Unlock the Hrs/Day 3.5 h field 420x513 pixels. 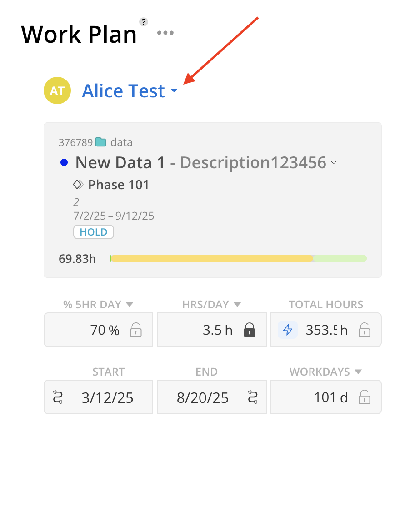click(x=249, y=330)
